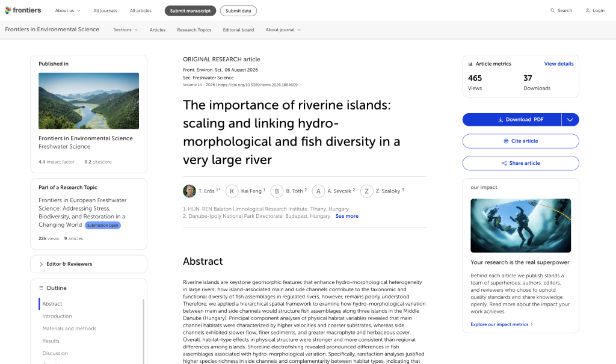The image size is (616, 364).
Task: Click the Login user icon
Action: (588, 11)
